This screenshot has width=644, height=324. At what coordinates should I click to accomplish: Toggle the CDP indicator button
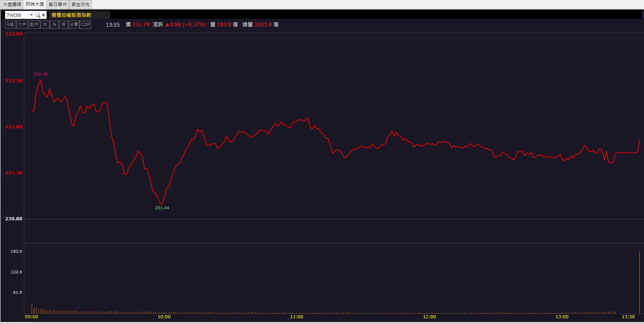pos(85,25)
